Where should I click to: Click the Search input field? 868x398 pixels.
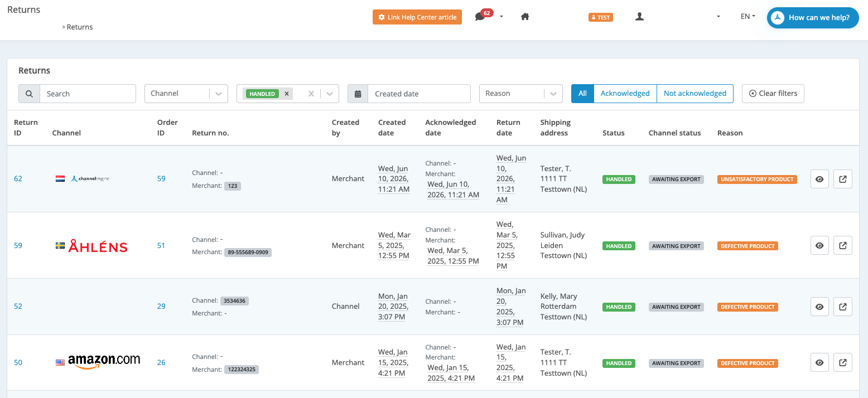tap(88, 94)
